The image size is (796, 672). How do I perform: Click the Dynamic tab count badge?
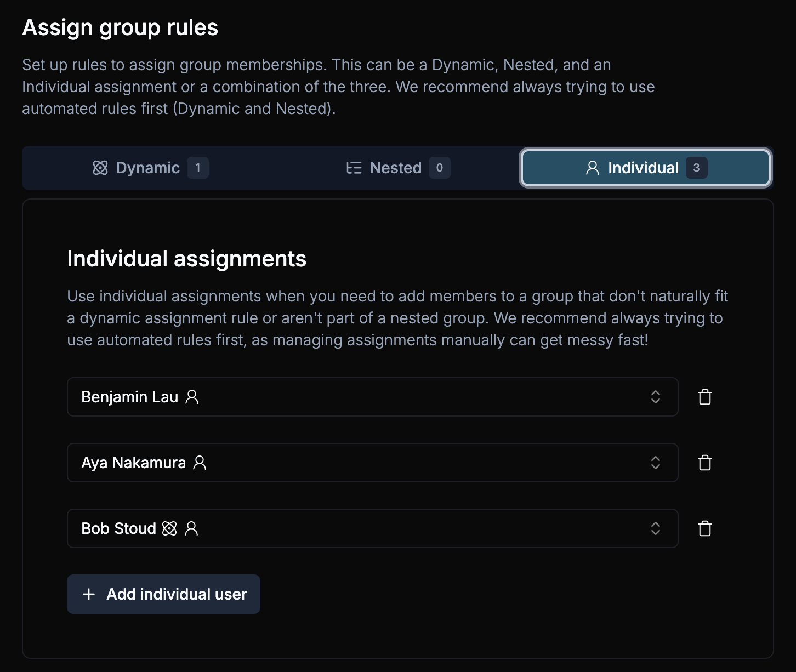(198, 168)
